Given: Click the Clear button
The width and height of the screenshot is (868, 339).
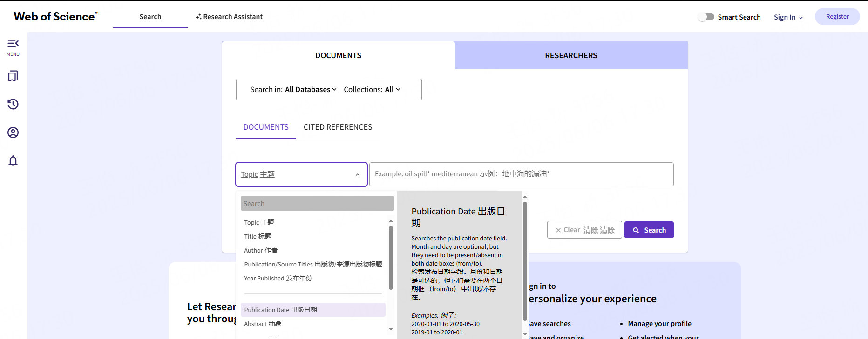Looking at the screenshot, I should pos(584,230).
